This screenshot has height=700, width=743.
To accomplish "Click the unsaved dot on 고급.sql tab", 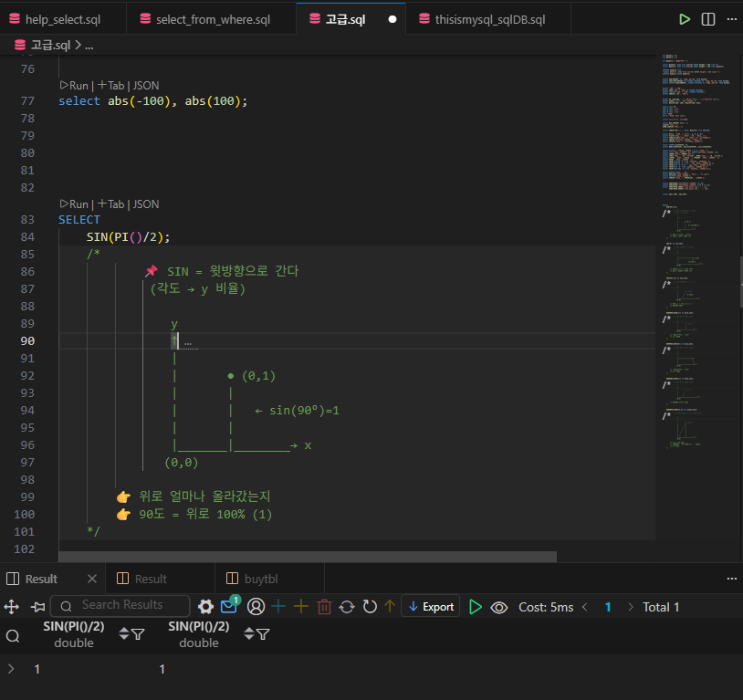I will (x=392, y=19).
